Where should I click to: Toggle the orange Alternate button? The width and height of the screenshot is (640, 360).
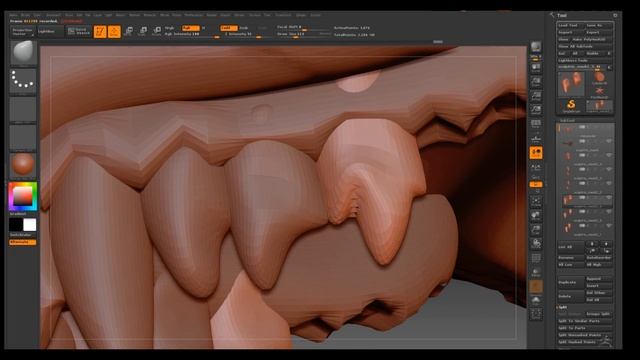pyautogui.click(x=22, y=242)
